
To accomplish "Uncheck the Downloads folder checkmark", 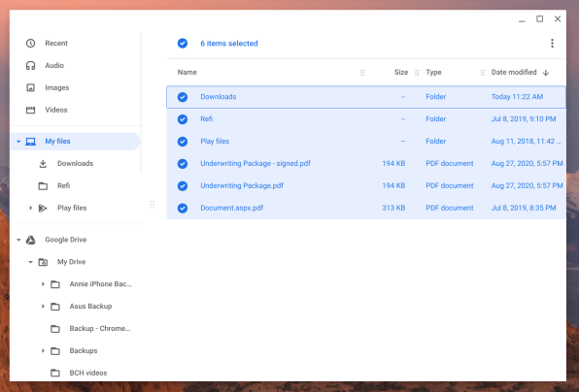I will (183, 97).
